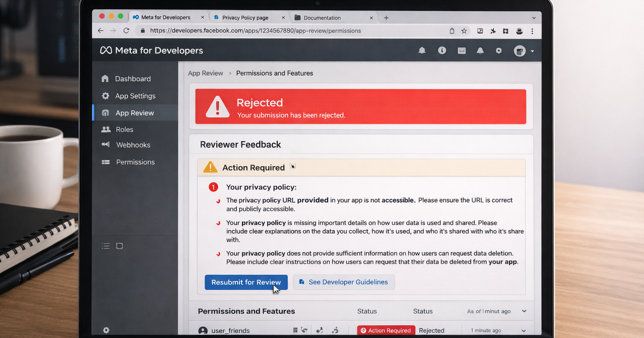The height and width of the screenshot is (338, 644).
Task: Open the puzzle-piece extensions icon
Action: [506, 31]
